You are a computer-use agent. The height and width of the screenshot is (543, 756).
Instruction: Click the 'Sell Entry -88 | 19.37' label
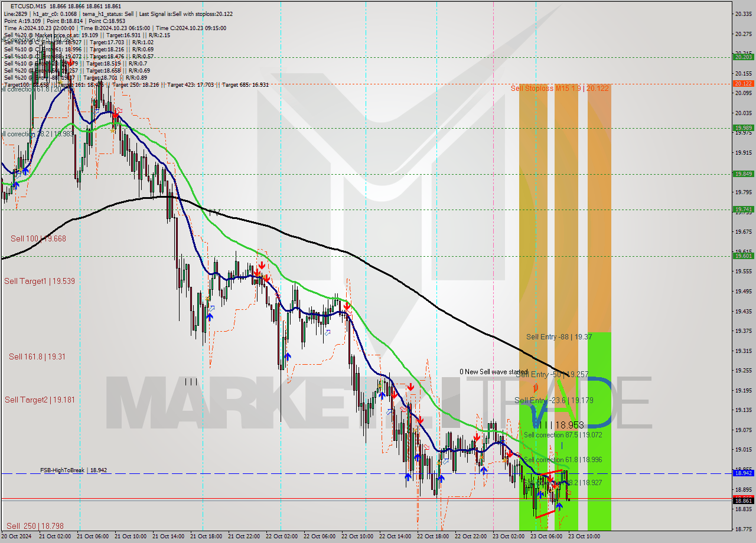[559, 336]
